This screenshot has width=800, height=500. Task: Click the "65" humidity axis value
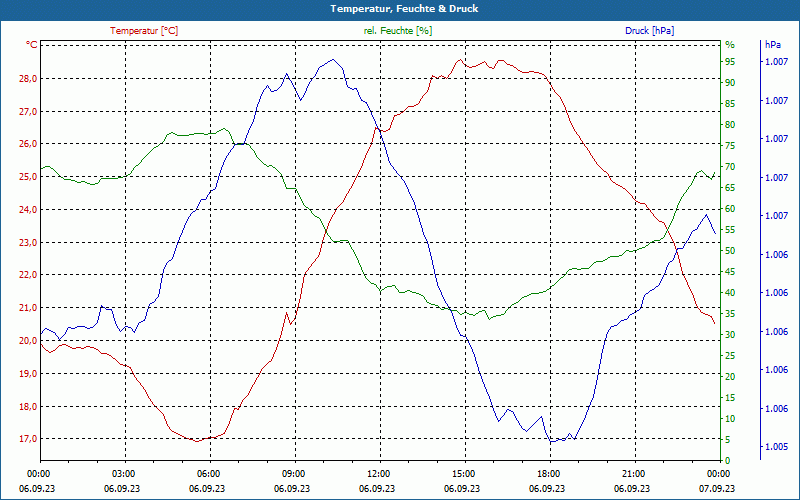click(731, 188)
